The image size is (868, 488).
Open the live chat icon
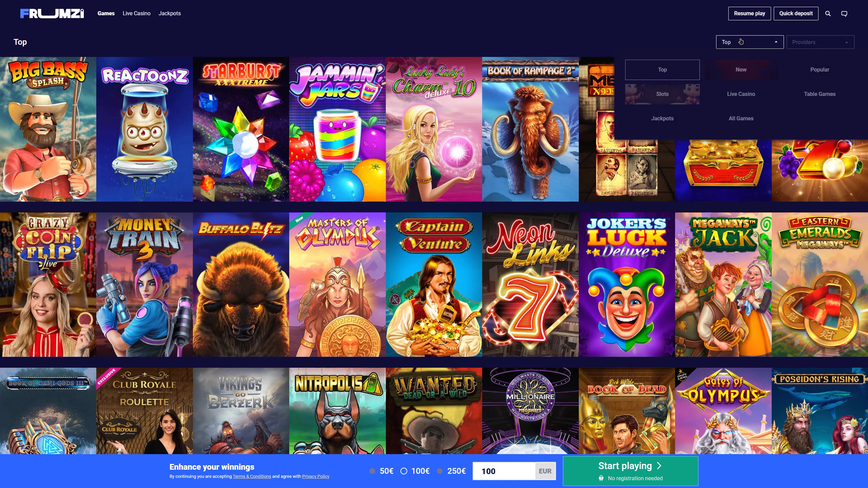pyautogui.click(x=844, y=14)
